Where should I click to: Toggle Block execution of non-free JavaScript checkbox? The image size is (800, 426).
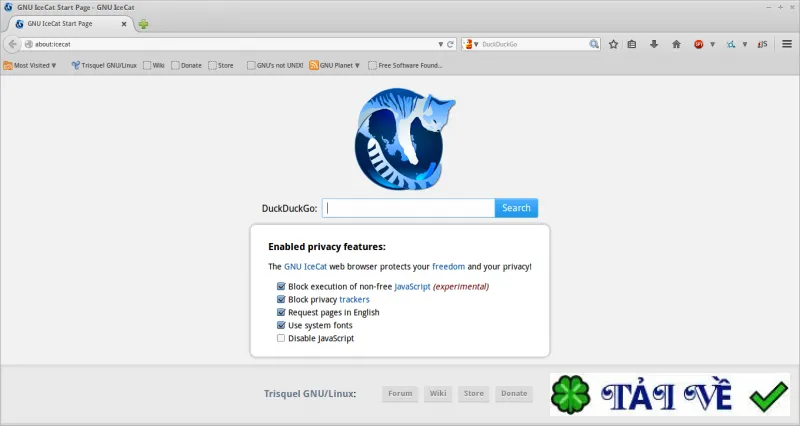click(x=281, y=286)
